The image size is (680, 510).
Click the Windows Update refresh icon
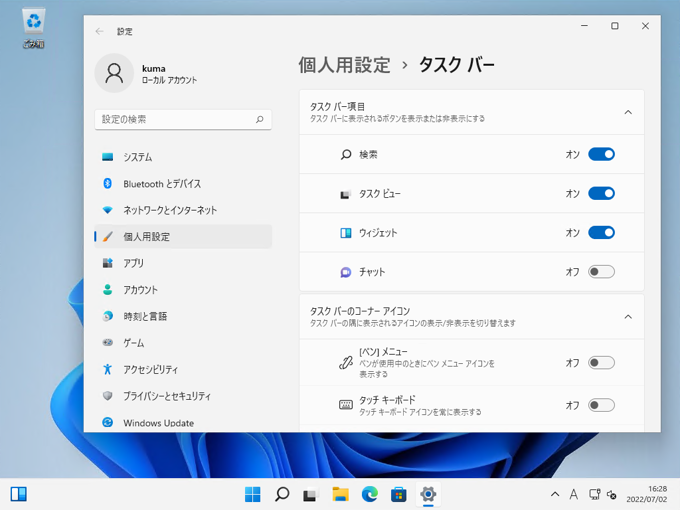click(108, 422)
